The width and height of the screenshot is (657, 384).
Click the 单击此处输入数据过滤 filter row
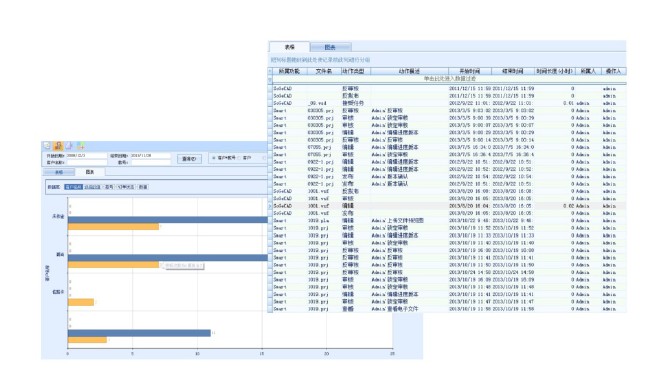point(450,78)
